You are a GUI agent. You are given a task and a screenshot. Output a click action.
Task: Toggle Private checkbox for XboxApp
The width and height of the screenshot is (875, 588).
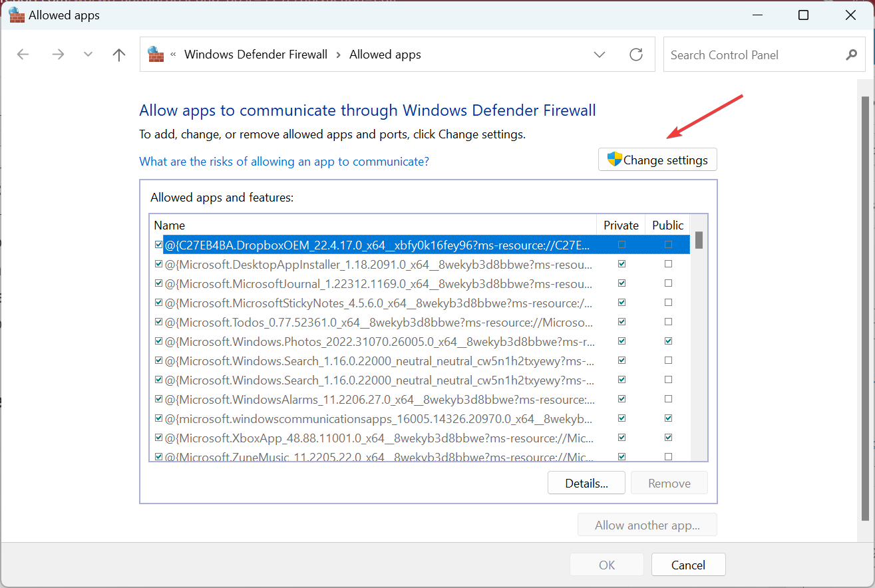[621, 438]
